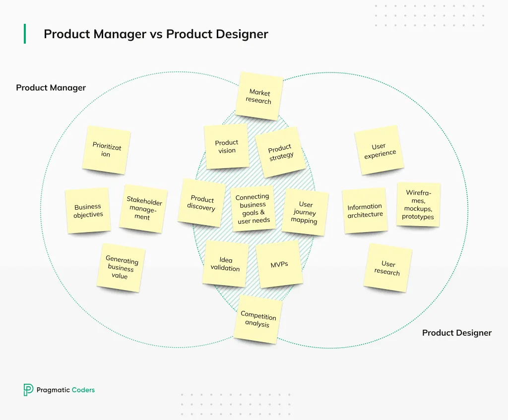Select the "Product Manager vs Product Designer" title
This screenshot has height=420, width=508.
tap(156, 34)
